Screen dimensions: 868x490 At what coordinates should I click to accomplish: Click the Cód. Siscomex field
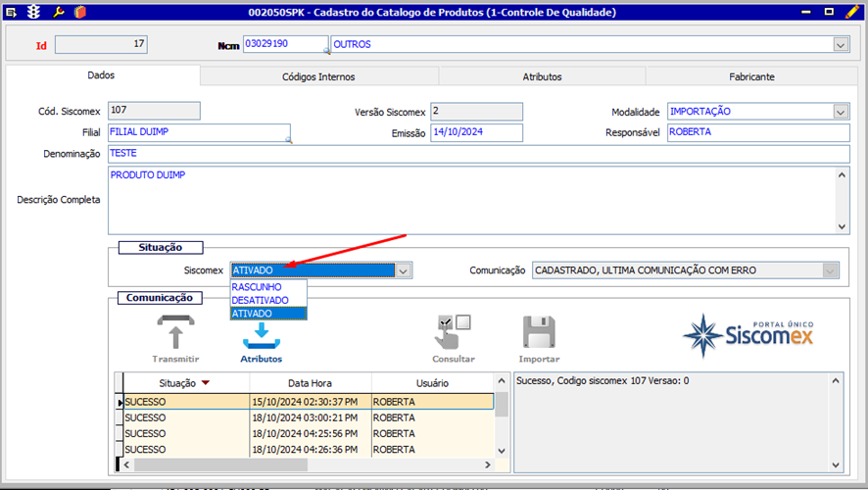(x=154, y=111)
